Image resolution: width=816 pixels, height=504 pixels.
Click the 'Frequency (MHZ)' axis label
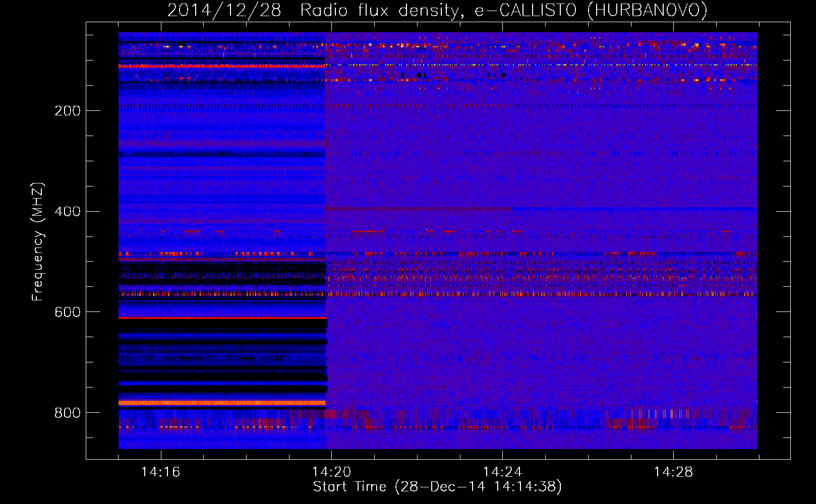point(38,241)
